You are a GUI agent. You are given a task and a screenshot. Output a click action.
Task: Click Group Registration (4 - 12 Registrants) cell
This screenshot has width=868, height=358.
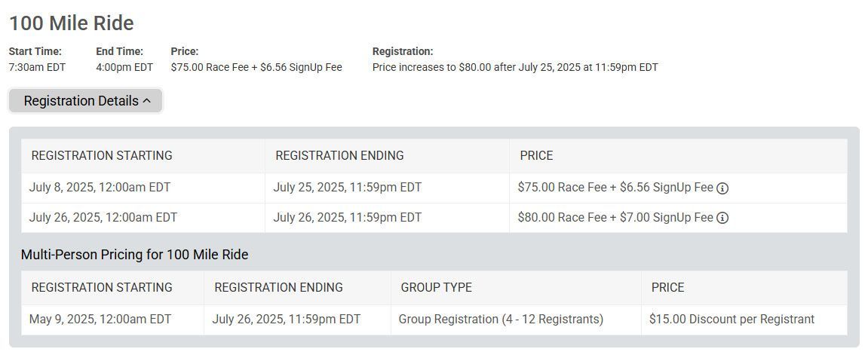click(516, 320)
